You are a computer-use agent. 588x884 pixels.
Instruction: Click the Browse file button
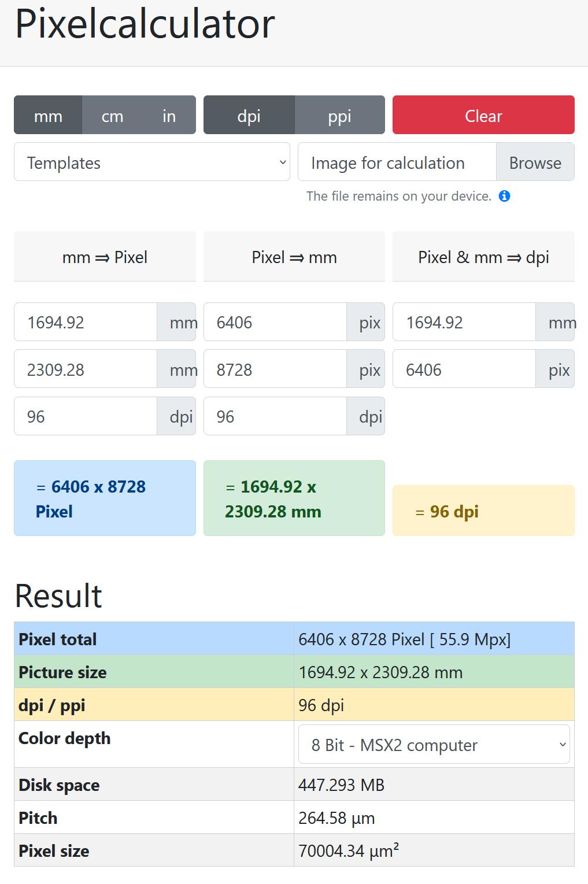click(535, 162)
